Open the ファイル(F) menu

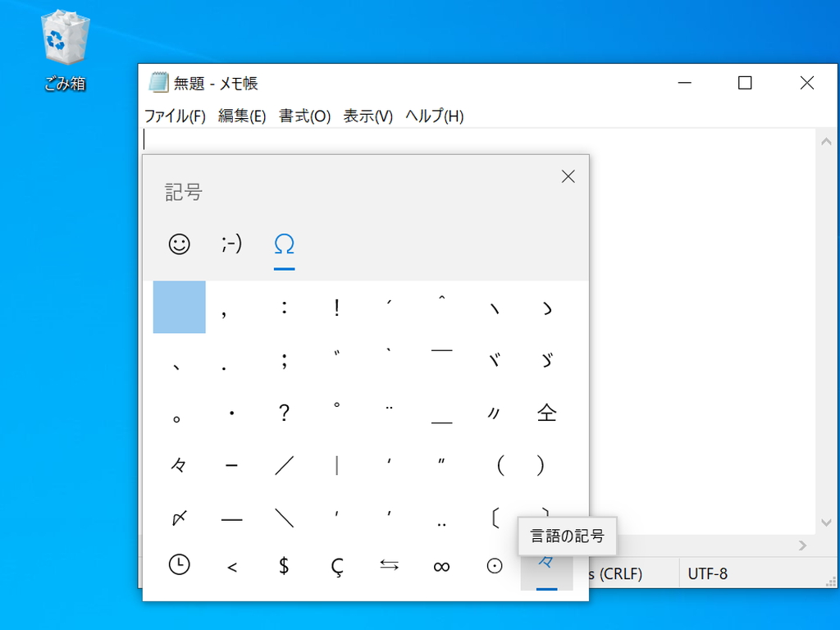(176, 116)
